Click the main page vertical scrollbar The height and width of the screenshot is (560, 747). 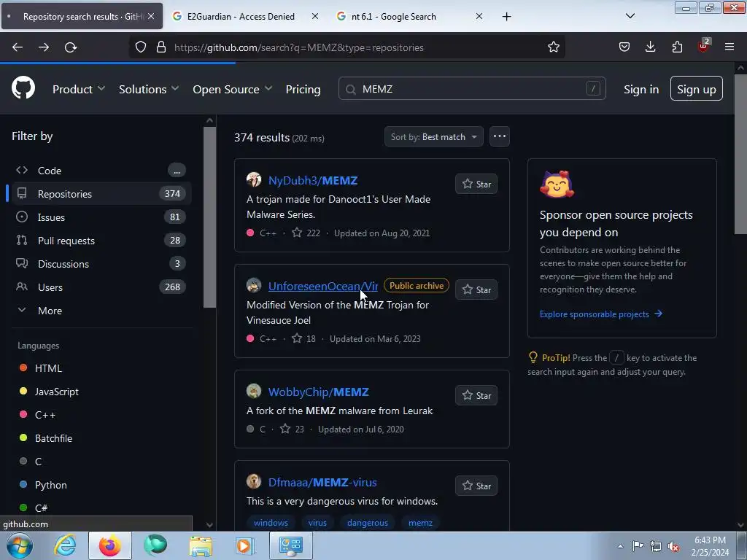tap(740, 153)
